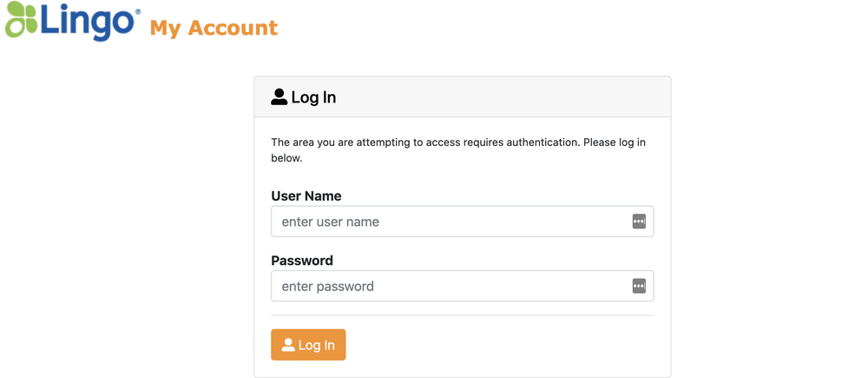This screenshot has height=378, width=868.
Task: Open the password manager icon in the User Name field
Action: (x=639, y=222)
